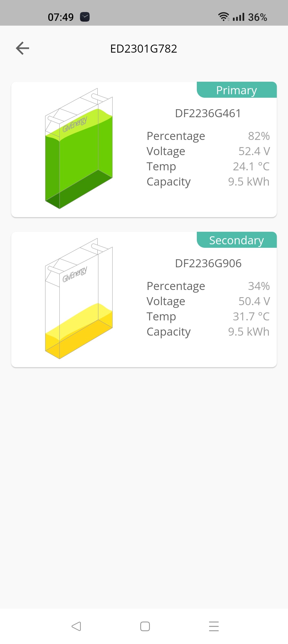The width and height of the screenshot is (288, 644).
Task: Tap serial number DF2236G906
Action: coord(208,264)
